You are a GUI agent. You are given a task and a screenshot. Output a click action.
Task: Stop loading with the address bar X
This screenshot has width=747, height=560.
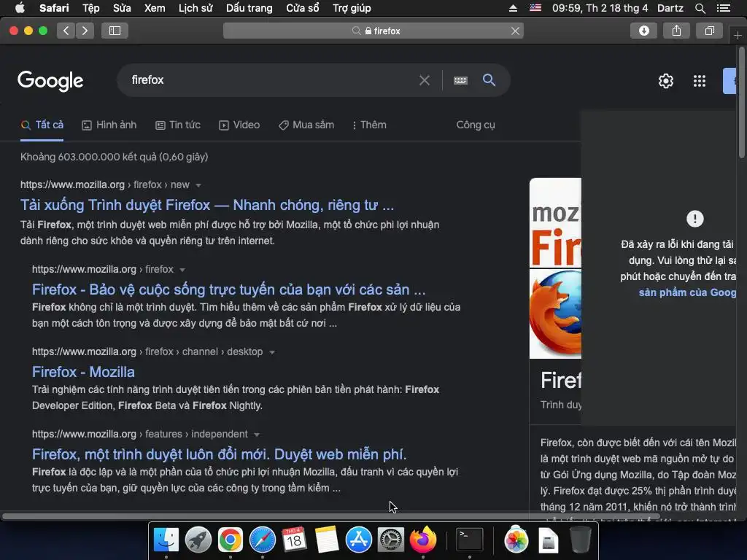coord(515,31)
